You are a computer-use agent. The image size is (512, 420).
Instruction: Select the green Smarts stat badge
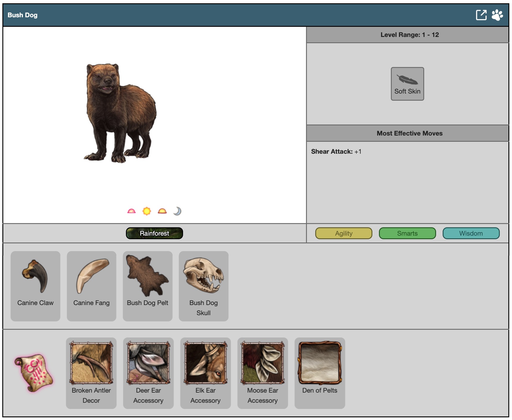pos(407,233)
